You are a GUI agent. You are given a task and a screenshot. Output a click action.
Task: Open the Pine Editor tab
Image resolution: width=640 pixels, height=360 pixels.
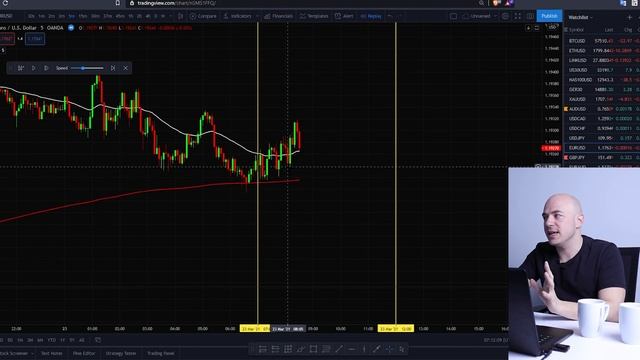(x=84, y=353)
